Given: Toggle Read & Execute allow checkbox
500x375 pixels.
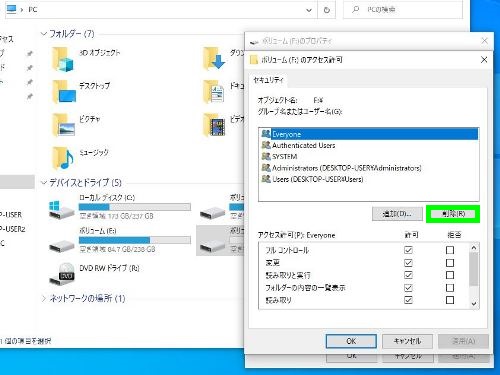Looking at the screenshot, I should pyautogui.click(x=408, y=275).
